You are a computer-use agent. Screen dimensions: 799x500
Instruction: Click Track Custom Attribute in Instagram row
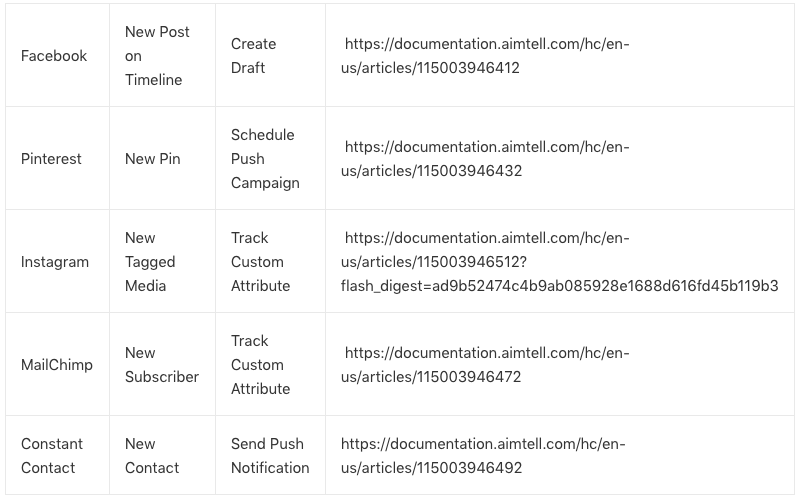pos(260,262)
